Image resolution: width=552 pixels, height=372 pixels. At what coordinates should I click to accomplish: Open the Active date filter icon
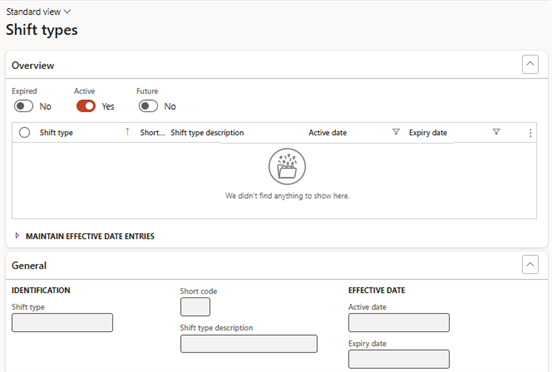(396, 132)
